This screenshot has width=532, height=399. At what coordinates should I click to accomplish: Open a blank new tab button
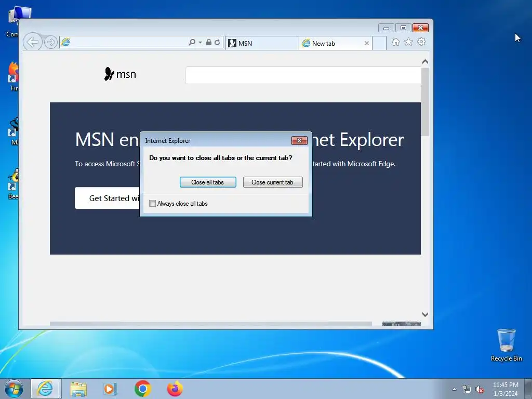click(x=379, y=44)
